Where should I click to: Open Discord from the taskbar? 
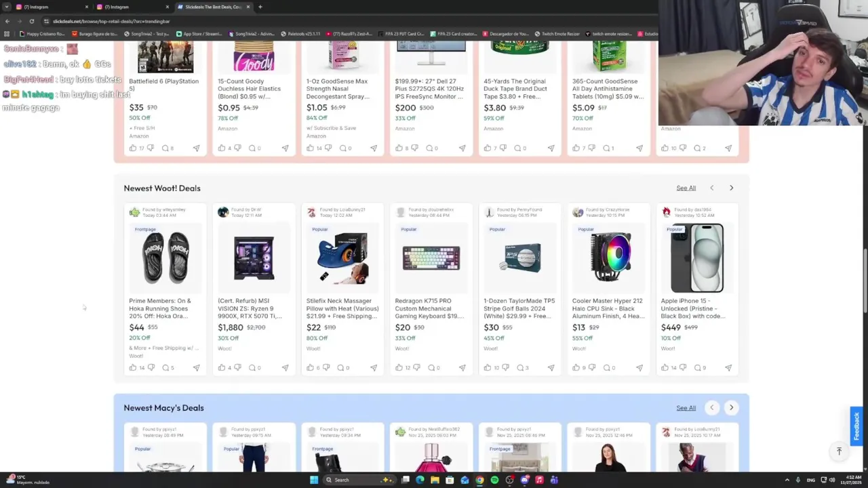(524, 480)
